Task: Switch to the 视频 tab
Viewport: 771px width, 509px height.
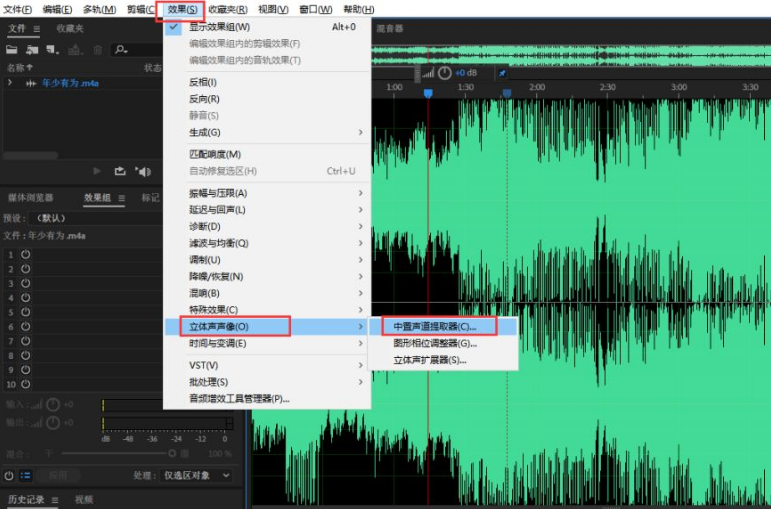Action: tap(84, 500)
